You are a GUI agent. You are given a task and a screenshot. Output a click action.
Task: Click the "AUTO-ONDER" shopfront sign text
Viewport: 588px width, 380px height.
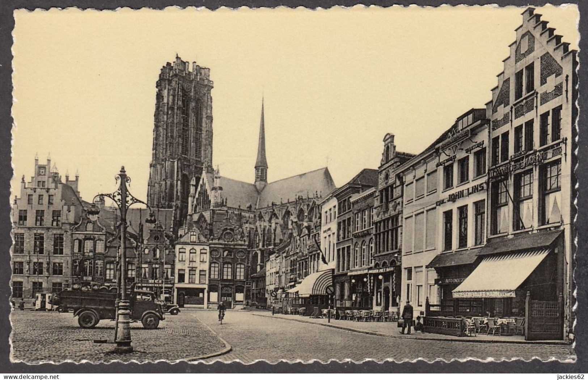(x=454, y=280)
